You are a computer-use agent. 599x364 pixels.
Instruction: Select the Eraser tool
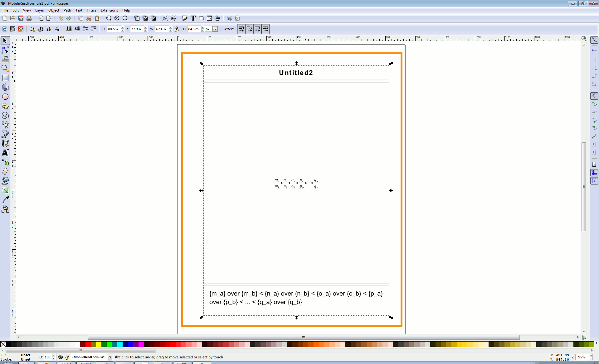coord(5,171)
